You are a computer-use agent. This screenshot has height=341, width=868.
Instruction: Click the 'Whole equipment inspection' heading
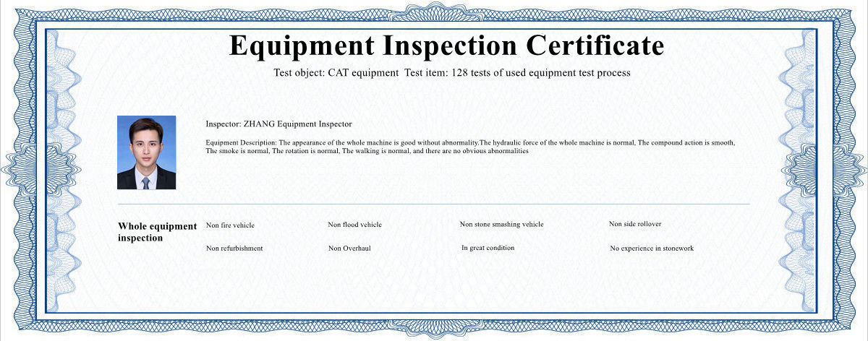point(157,232)
